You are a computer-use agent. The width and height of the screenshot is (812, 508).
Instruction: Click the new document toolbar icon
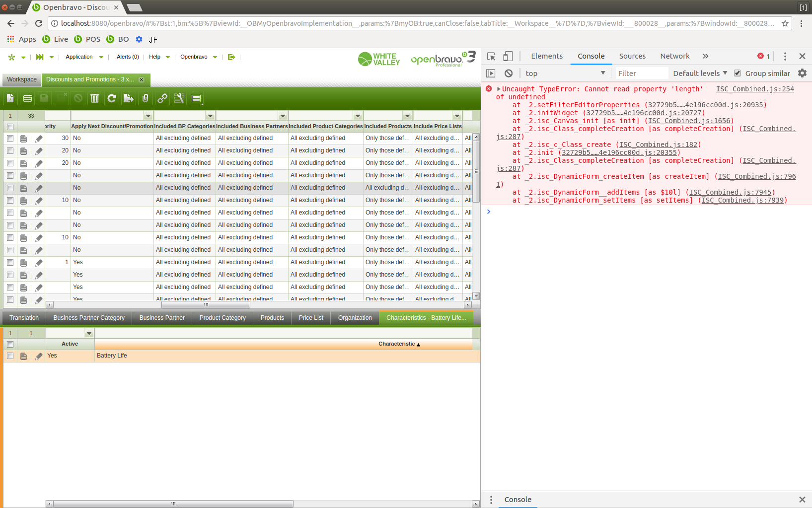coord(10,98)
